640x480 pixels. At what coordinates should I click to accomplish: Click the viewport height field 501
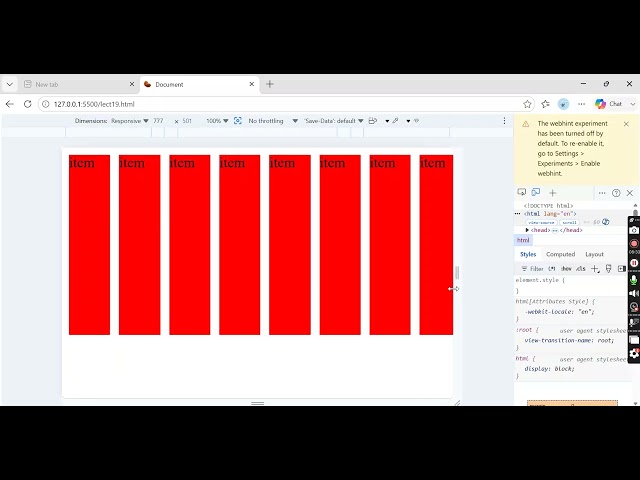188,121
